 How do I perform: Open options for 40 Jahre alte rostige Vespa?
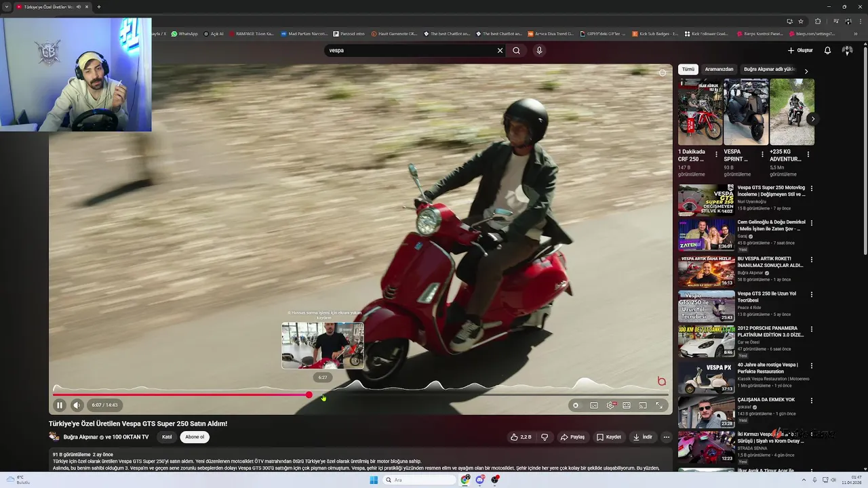812,366
